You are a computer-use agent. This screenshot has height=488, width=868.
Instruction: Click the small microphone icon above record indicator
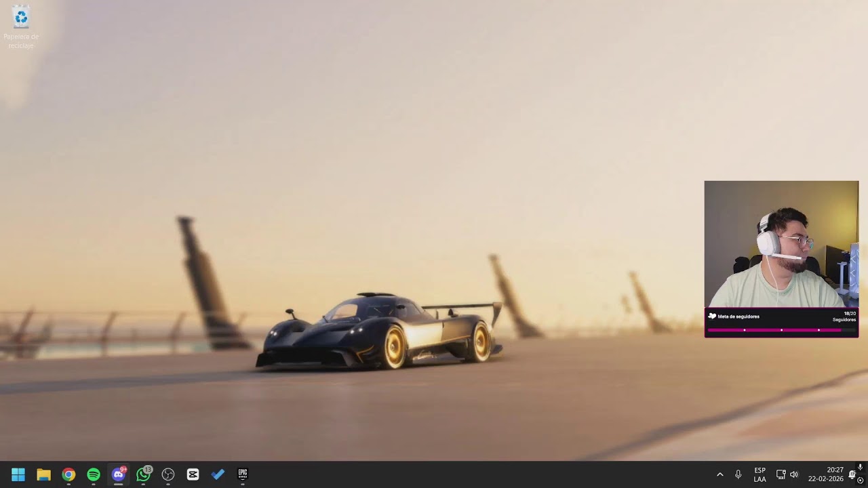point(860,467)
